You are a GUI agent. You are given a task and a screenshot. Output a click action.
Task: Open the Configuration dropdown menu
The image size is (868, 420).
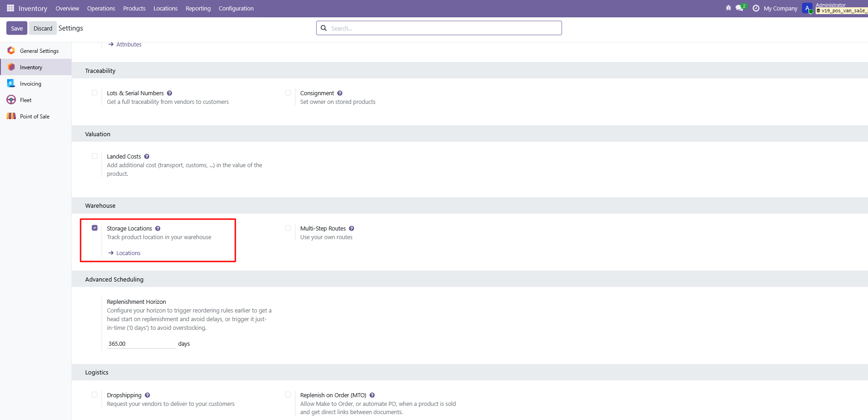click(x=236, y=8)
